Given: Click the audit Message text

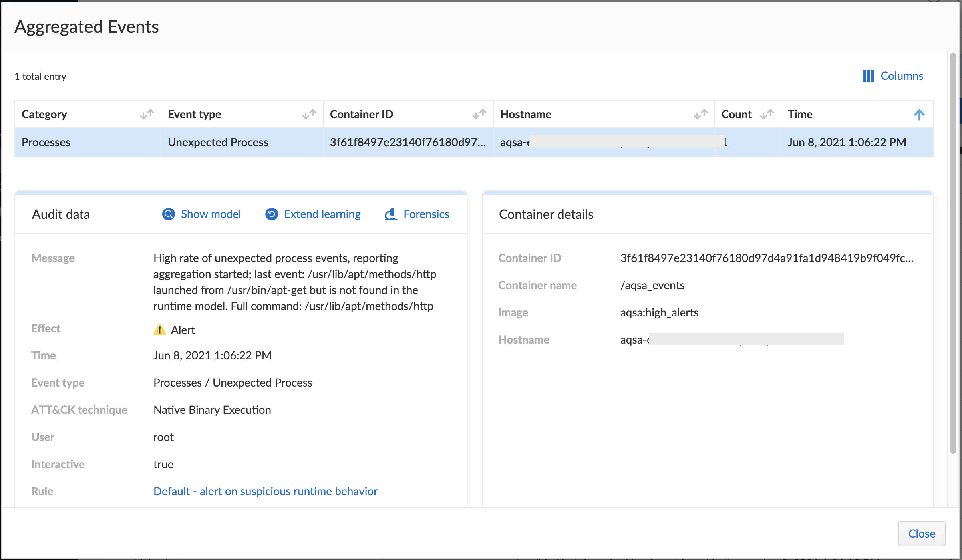Looking at the screenshot, I should click(295, 282).
